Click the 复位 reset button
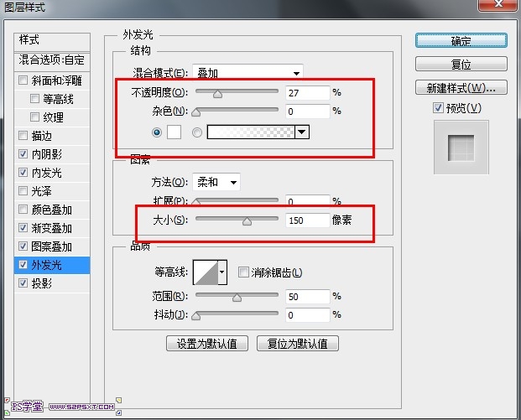This screenshot has height=420, width=521. tap(461, 64)
